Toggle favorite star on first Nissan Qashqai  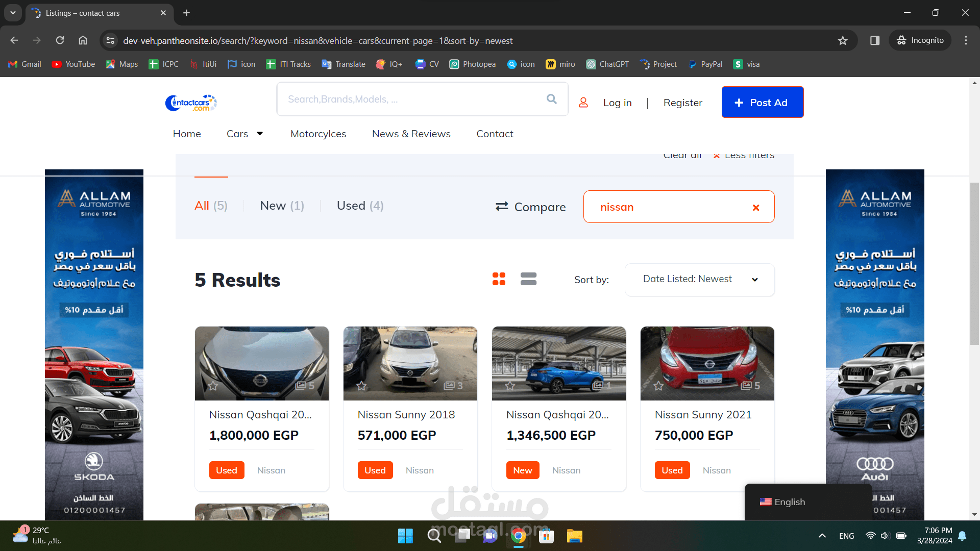point(213,386)
